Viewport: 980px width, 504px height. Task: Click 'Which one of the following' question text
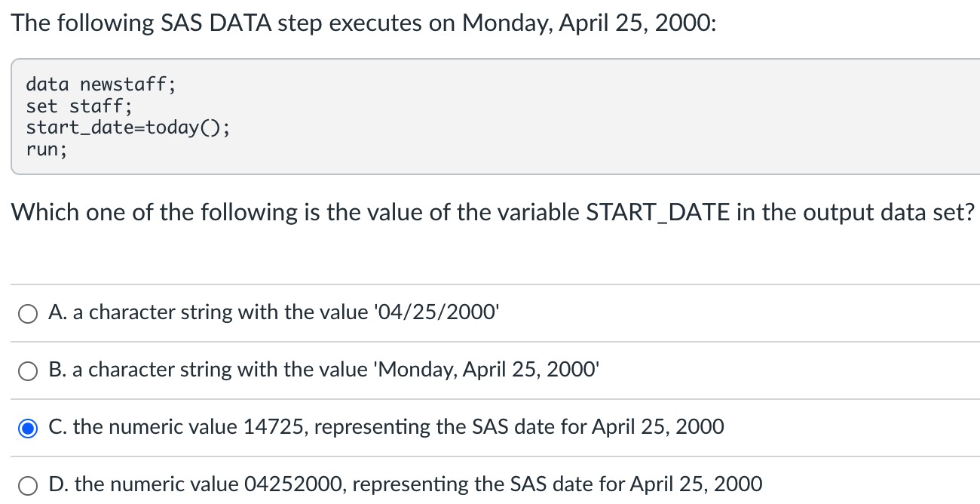click(x=155, y=213)
